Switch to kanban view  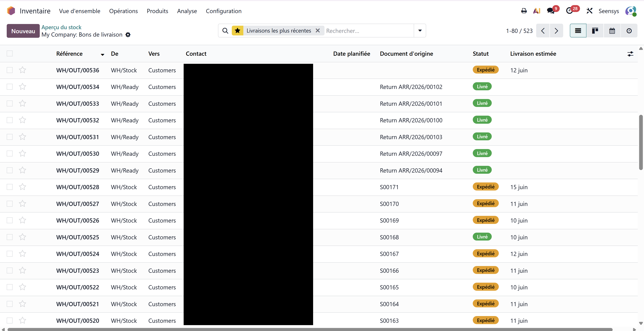(595, 31)
